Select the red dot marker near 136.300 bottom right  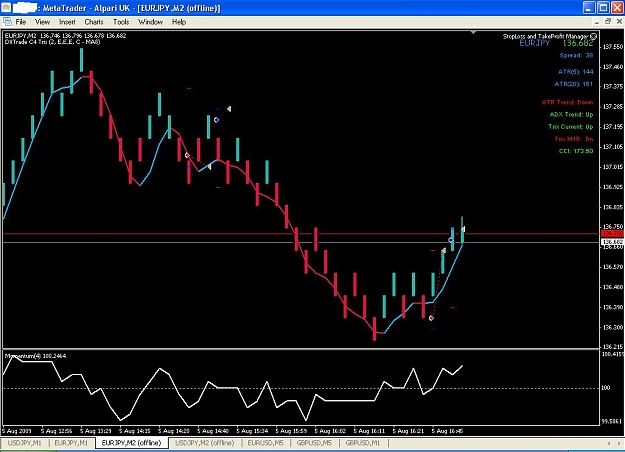tap(431, 318)
